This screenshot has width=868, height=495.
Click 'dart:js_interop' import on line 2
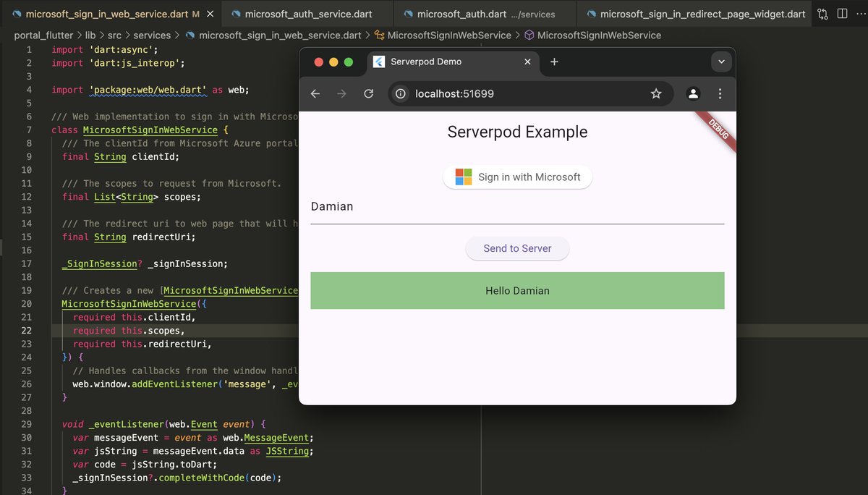tap(136, 63)
